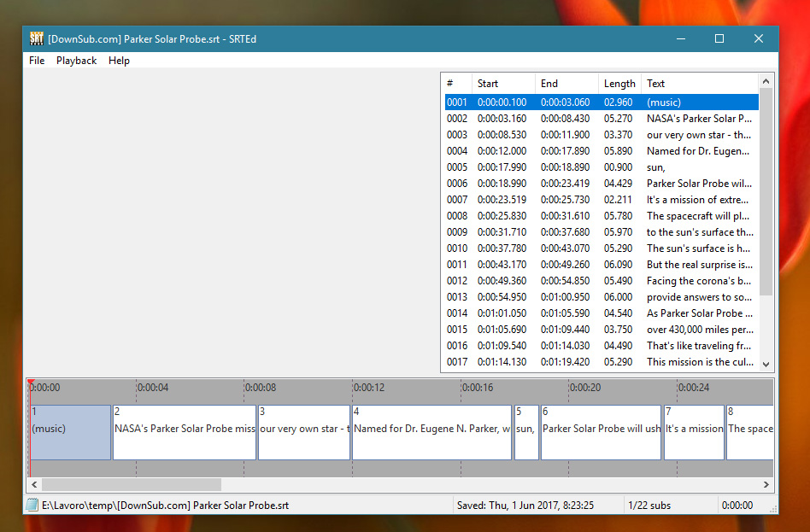Select timeline block 6 'Parker Solar Probe will'
Screen dimensions: 810x532
(x=601, y=432)
